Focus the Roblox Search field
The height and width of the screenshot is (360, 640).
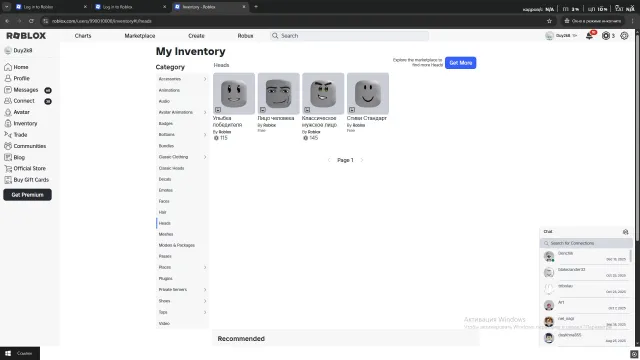(349, 36)
